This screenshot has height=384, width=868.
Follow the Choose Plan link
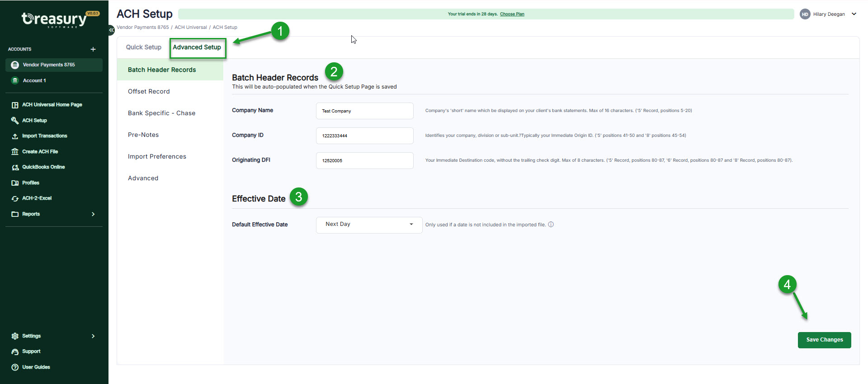coord(512,14)
